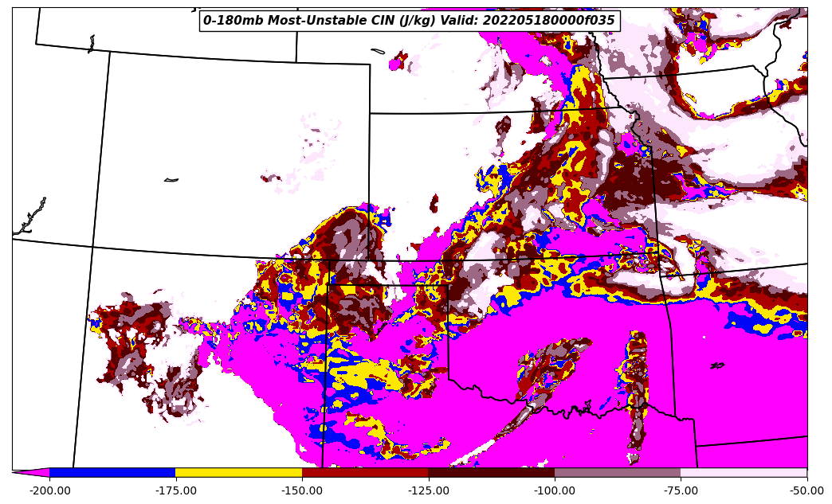Click the -75.00 colorbar tick label
The height and width of the screenshot is (504, 832).
click(x=681, y=490)
